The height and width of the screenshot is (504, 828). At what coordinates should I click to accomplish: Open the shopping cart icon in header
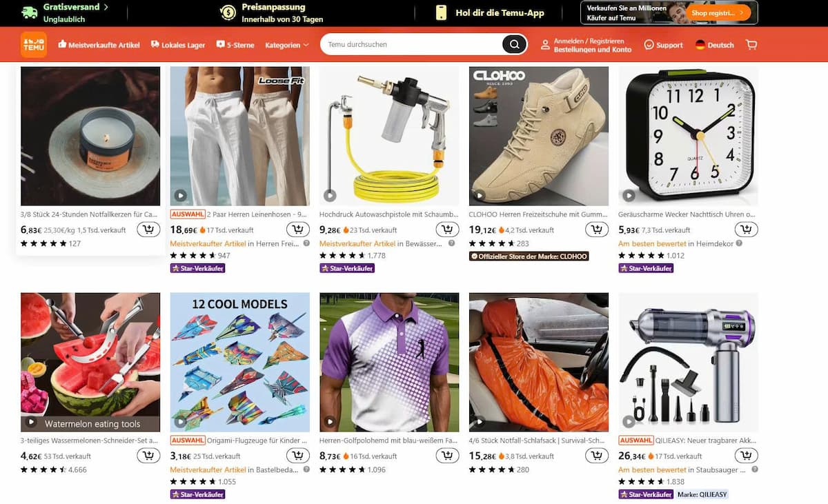[x=751, y=45]
